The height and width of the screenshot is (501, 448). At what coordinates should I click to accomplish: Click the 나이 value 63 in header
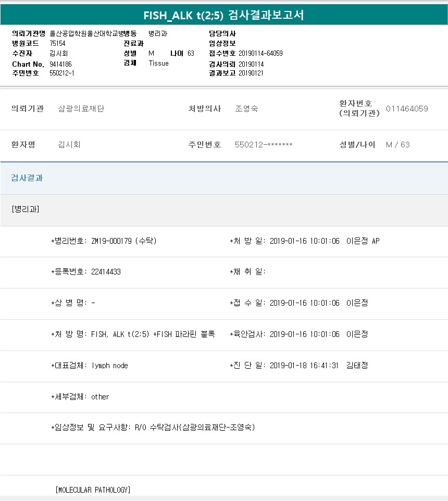[191, 53]
